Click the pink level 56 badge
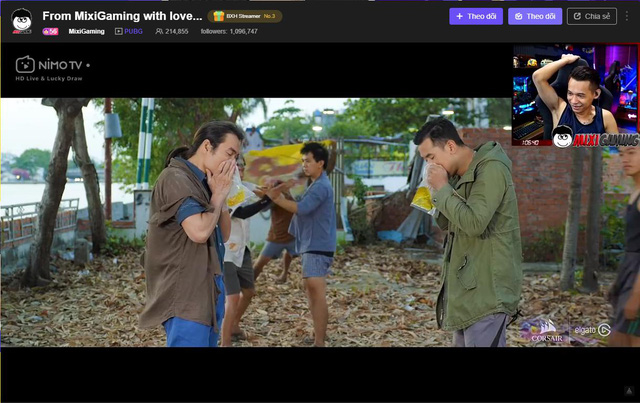The width and height of the screenshot is (640, 403). [50, 31]
